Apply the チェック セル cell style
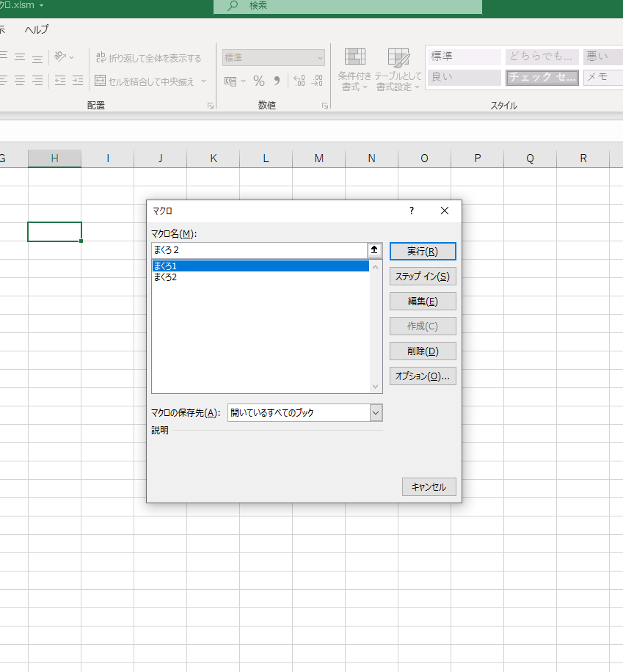The image size is (623, 672). (542, 77)
